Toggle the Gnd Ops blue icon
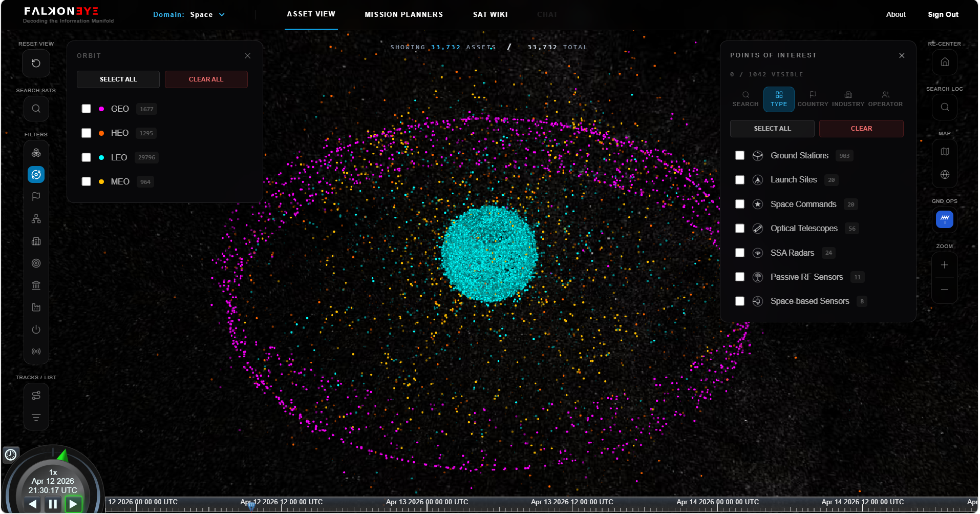Screen dimensions: 980x514 point(945,219)
